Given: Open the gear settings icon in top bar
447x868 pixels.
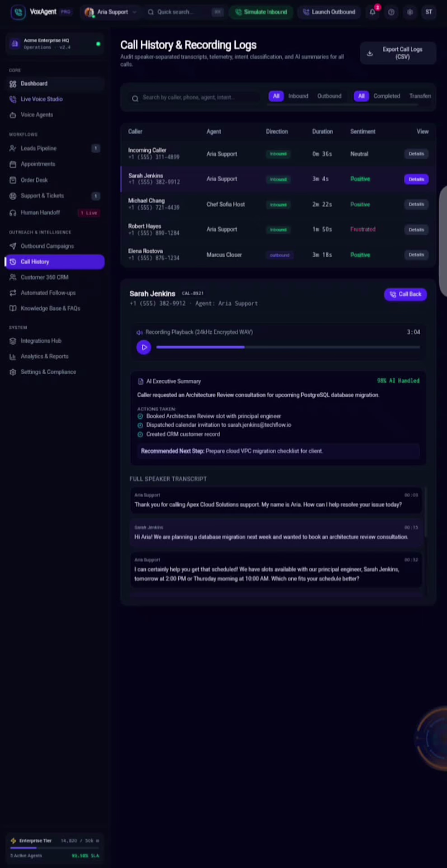Looking at the screenshot, I should [x=410, y=12].
